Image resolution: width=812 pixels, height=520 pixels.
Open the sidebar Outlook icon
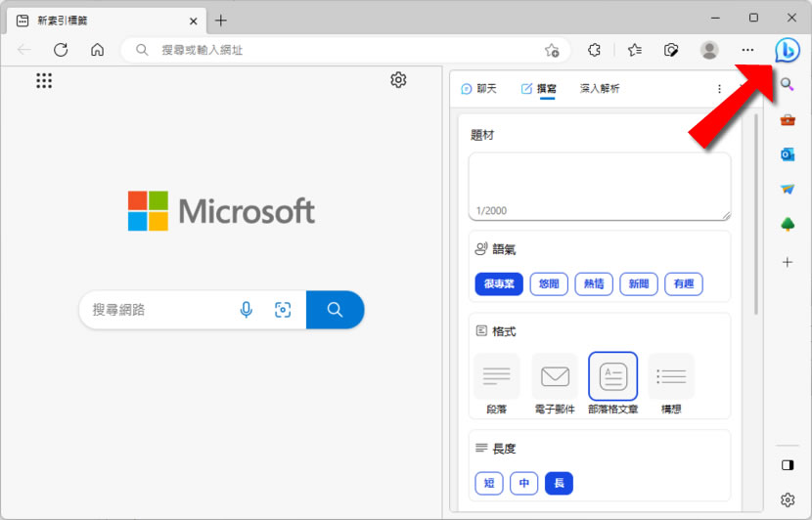point(788,154)
